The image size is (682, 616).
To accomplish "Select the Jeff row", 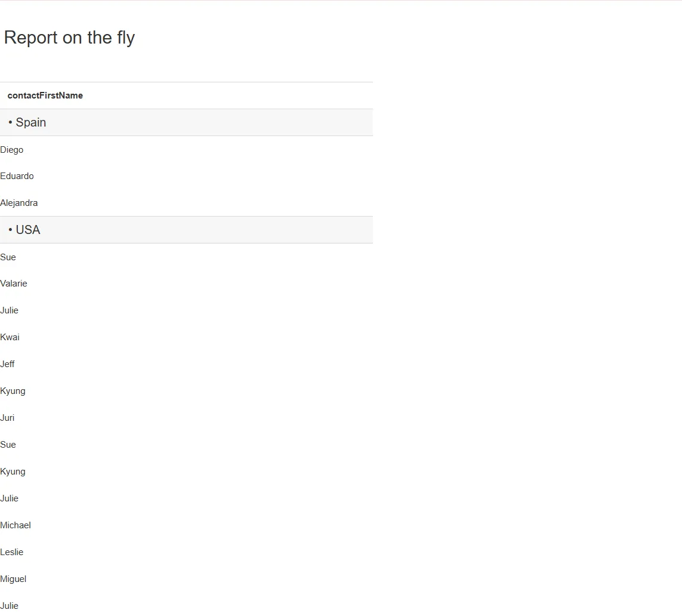I will [x=8, y=364].
